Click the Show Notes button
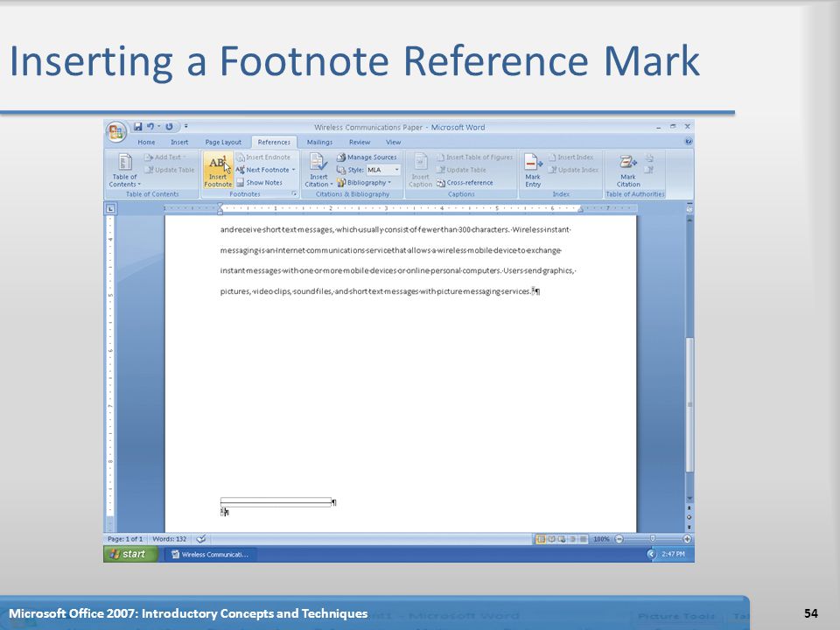This screenshot has height=630, width=840. [x=259, y=183]
